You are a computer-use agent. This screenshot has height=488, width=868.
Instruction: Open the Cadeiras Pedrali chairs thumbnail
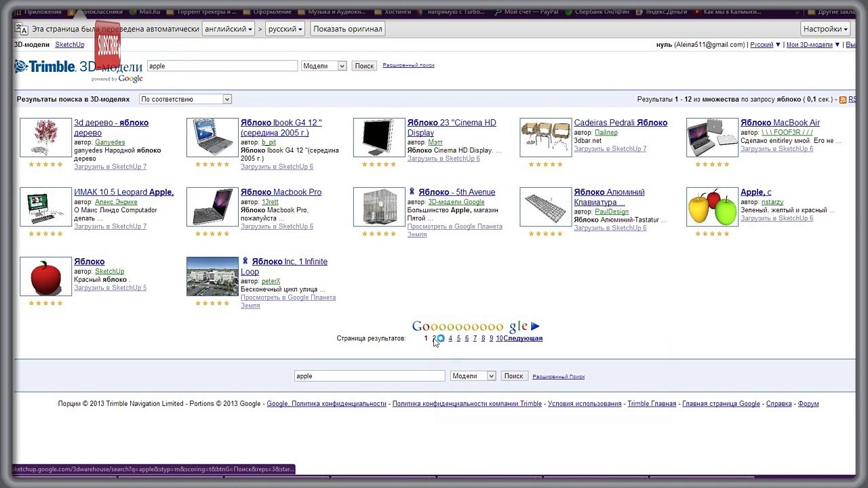546,138
